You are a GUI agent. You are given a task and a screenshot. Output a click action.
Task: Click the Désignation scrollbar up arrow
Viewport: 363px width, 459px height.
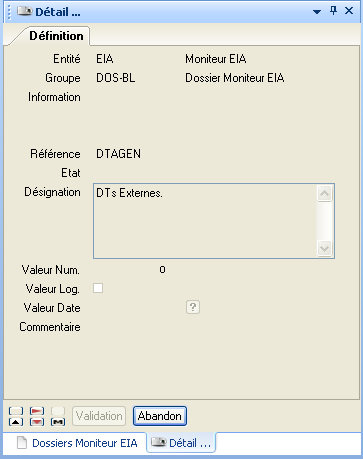[324, 193]
